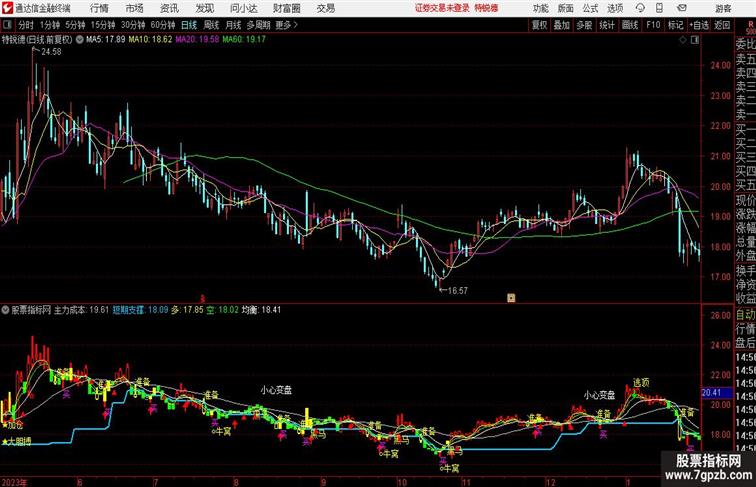Click the 逃顶 signal label in sub-chart

click(x=641, y=383)
